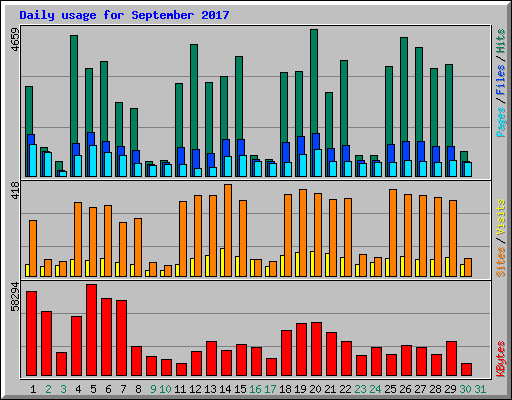The width and height of the screenshot is (512, 400).
Task: Click the 'Hits' legend label
Action: click(501, 41)
